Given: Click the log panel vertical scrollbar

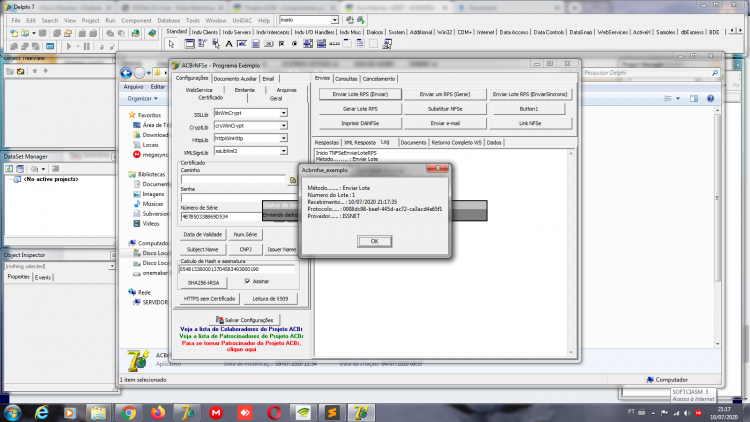Looking at the screenshot, I should click(571, 252).
